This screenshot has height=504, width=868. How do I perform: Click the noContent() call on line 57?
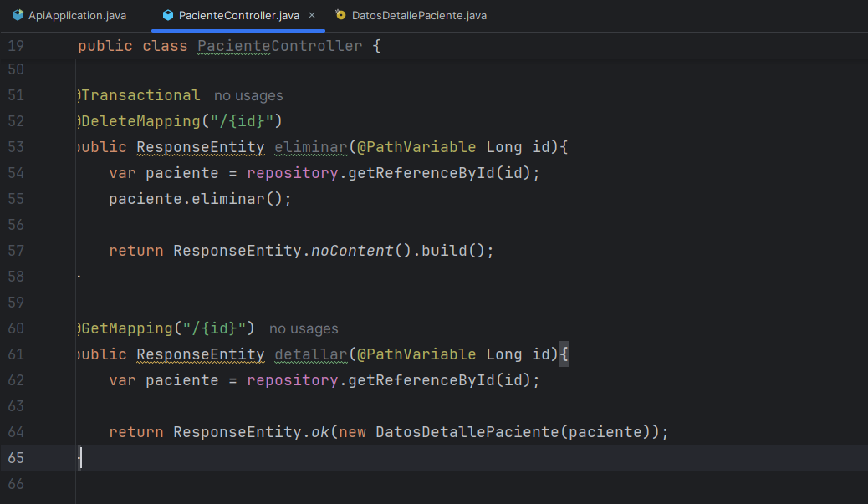tap(361, 251)
